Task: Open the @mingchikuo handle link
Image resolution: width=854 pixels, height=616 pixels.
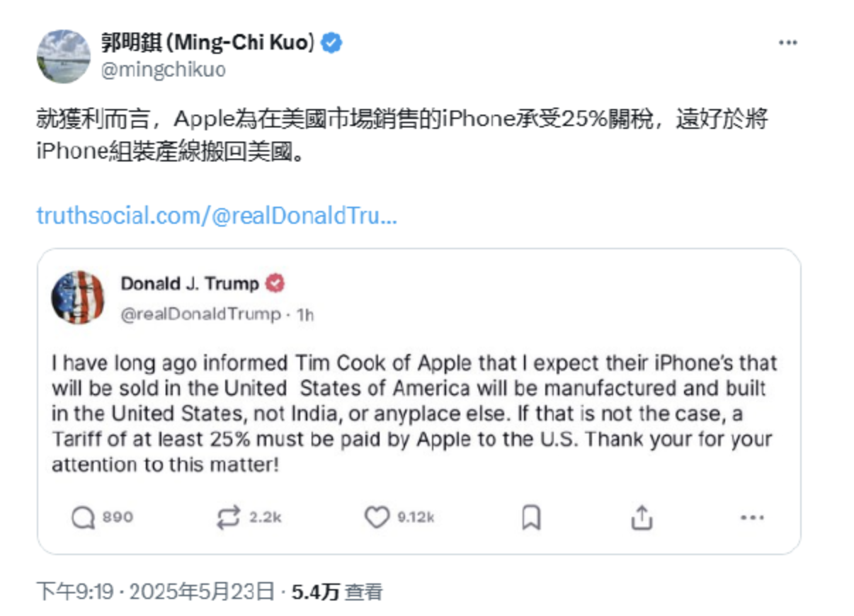Action: click(164, 70)
